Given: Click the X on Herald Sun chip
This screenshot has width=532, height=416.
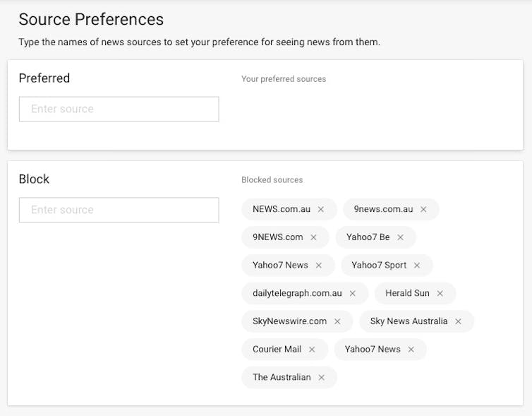Looking at the screenshot, I should coord(440,293).
